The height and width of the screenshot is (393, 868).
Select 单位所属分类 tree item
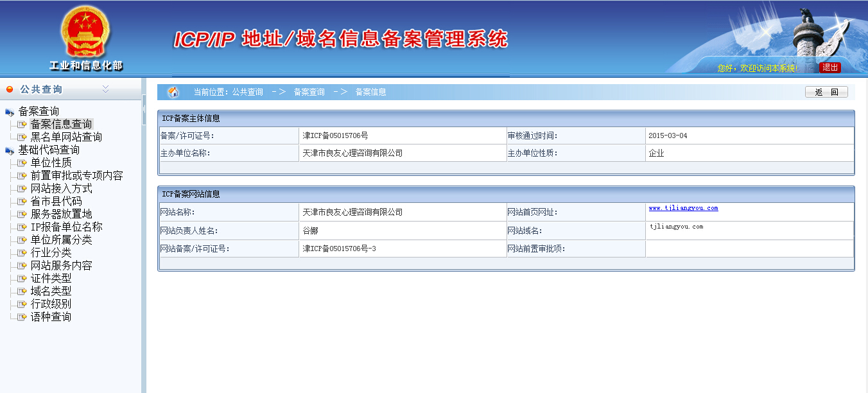tap(61, 240)
